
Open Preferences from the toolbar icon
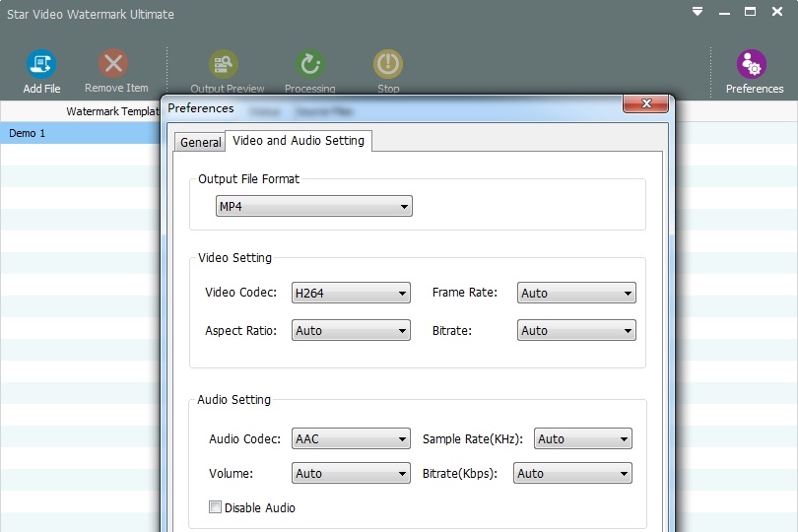click(754, 65)
